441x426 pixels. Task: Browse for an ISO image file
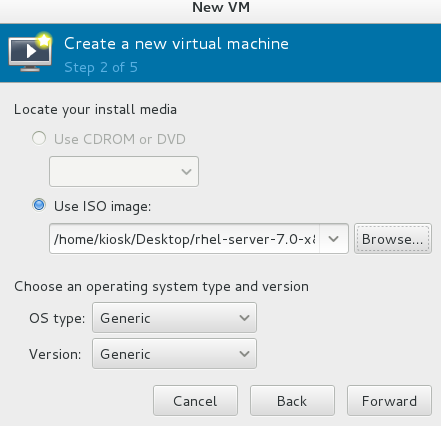tap(393, 239)
